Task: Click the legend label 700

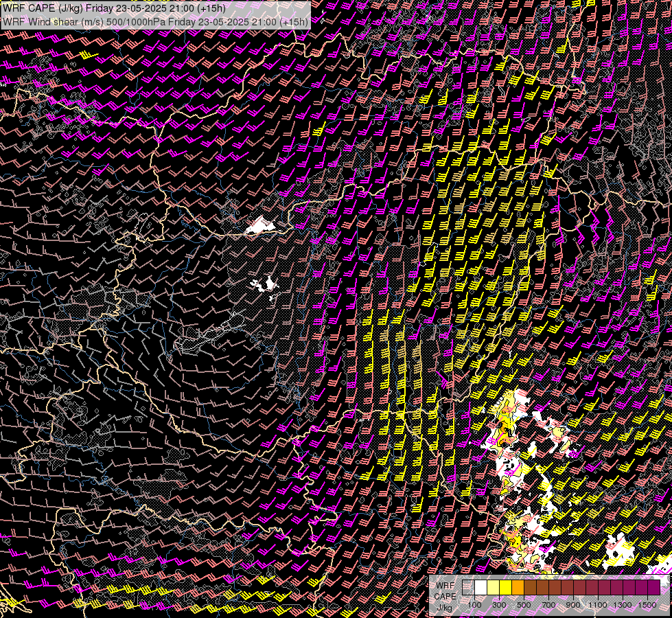Action: (x=548, y=605)
